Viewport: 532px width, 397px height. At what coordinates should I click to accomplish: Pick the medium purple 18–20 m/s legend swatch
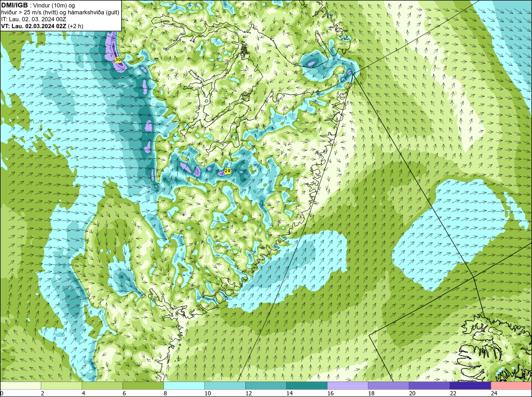pyautogui.click(x=388, y=385)
